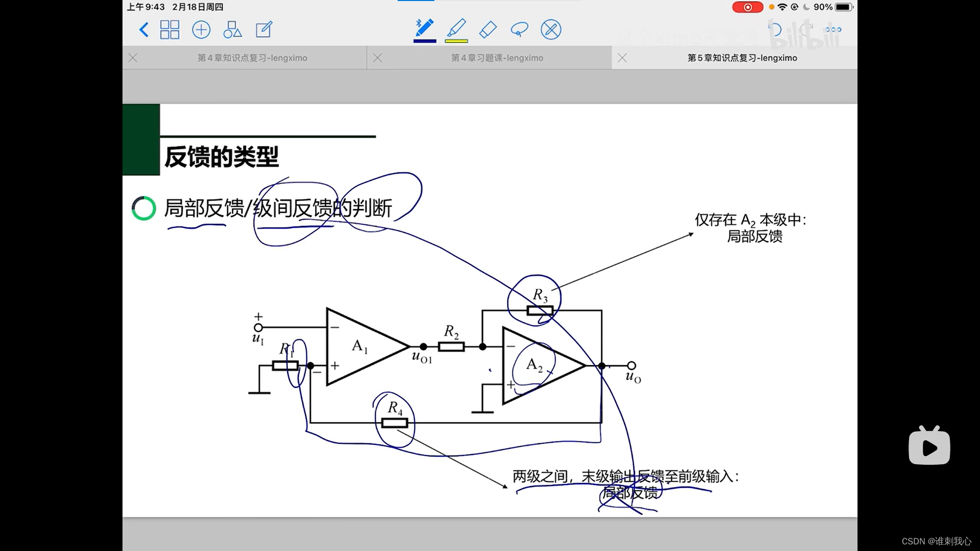Close the 第4章习题课 tab
Screen dimensions: 980x551
coord(378,58)
